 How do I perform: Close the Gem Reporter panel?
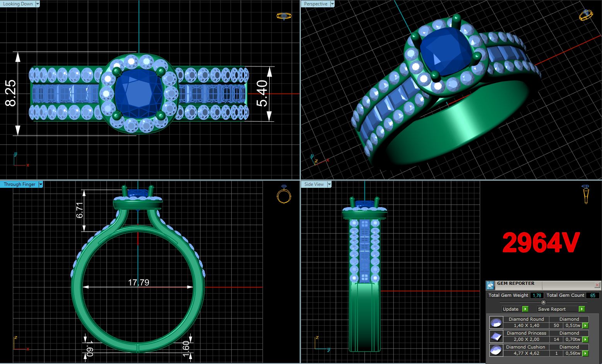pyautogui.click(x=597, y=285)
